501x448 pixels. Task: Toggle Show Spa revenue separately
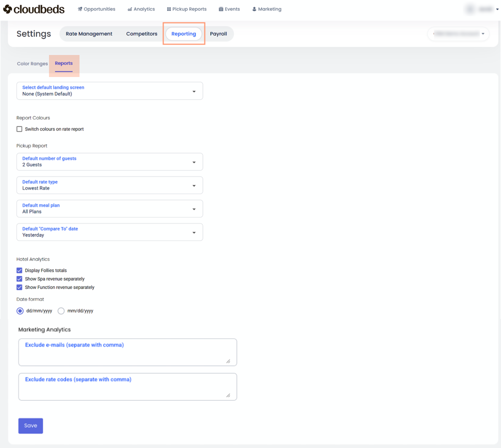(19, 279)
